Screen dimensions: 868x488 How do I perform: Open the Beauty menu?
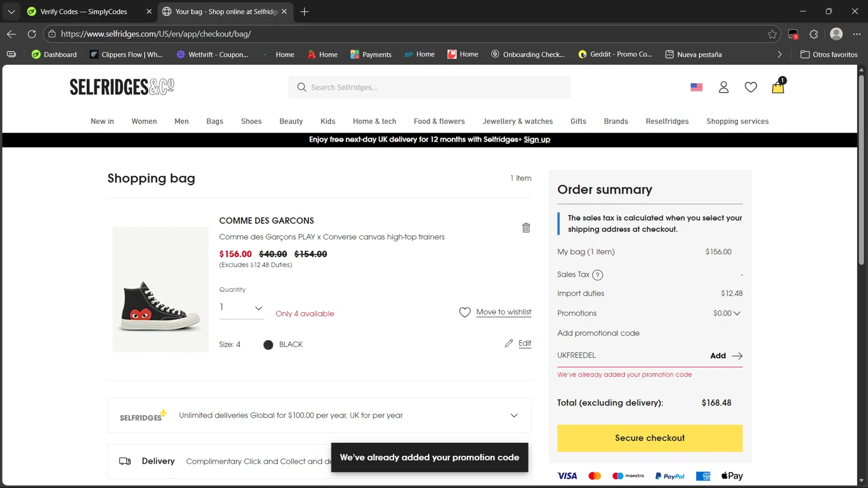pyautogui.click(x=291, y=121)
